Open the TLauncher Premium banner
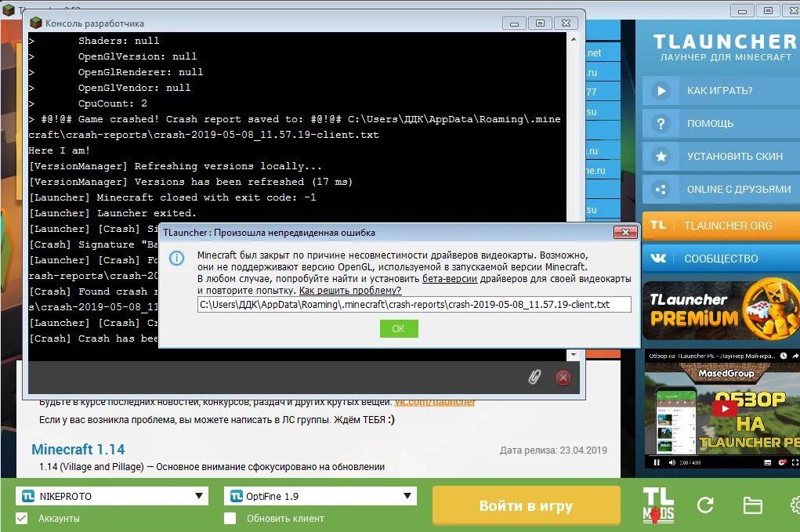The width and height of the screenshot is (800, 532). coord(720,310)
